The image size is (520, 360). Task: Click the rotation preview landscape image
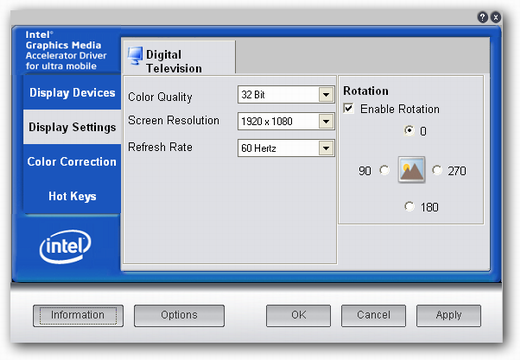pyautogui.click(x=412, y=170)
